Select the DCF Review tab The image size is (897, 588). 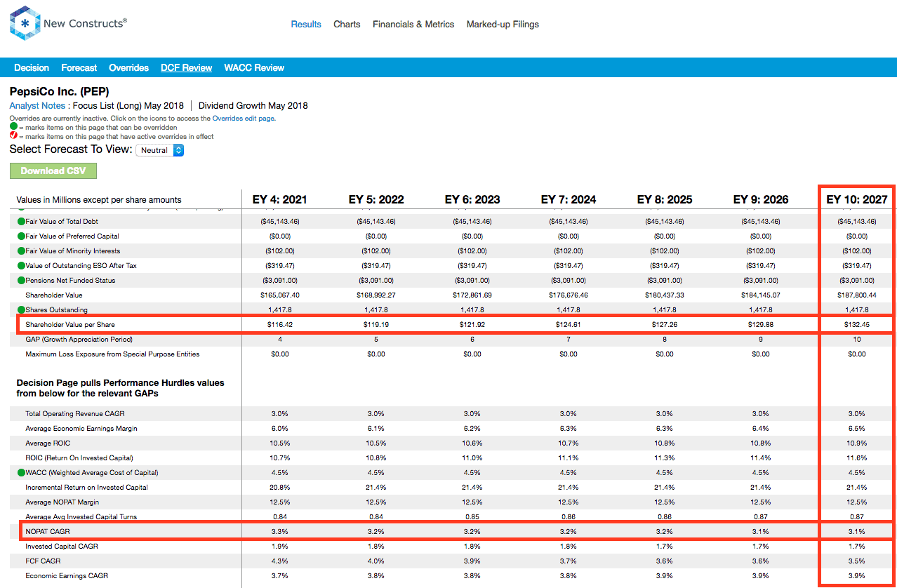[x=186, y=68]
